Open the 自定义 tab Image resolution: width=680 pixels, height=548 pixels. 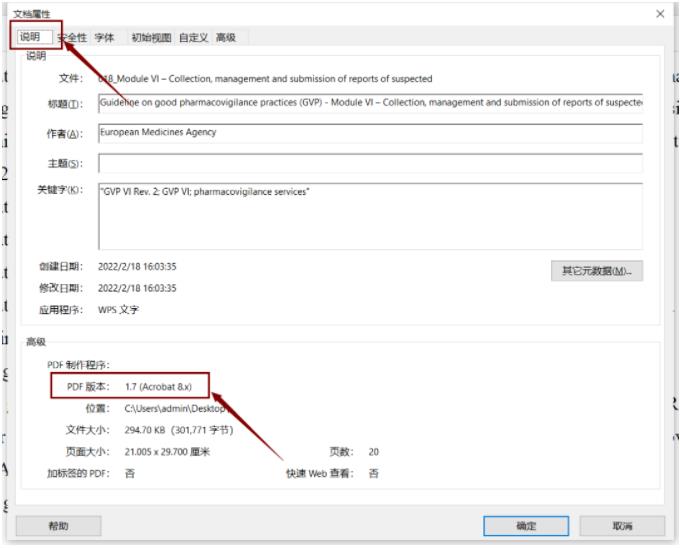(194, 38)
